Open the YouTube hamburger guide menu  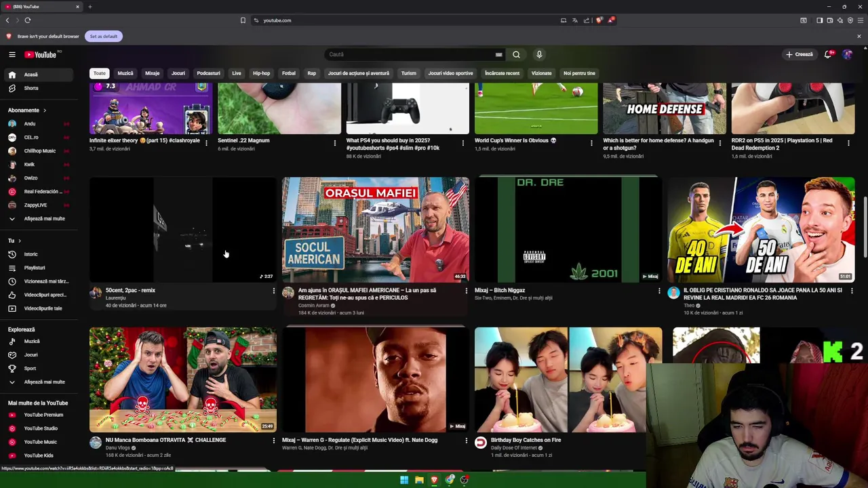(12, 54)
